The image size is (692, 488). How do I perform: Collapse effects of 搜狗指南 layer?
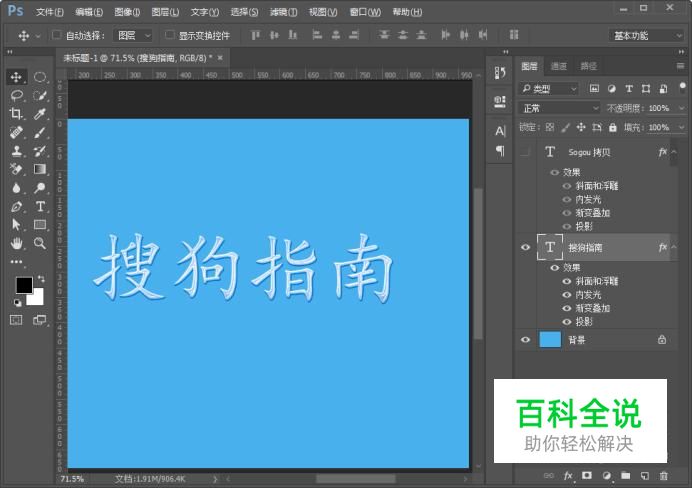coord(674,247)
